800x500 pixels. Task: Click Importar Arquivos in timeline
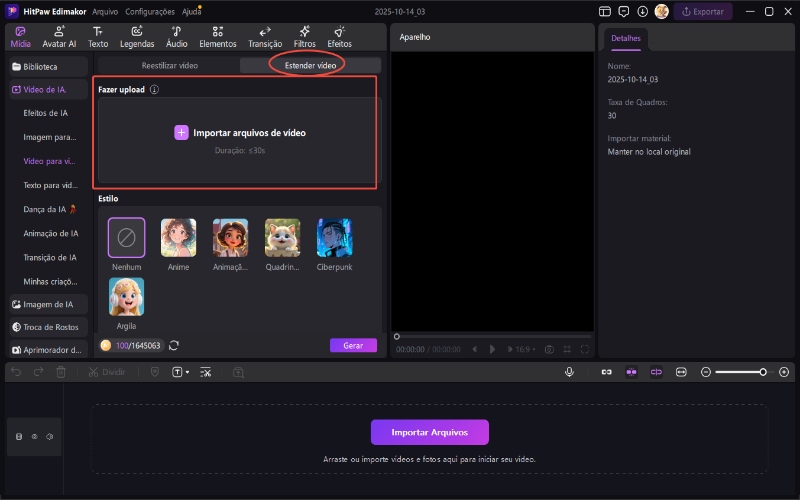pyautogui.click(x=430, y=432)
